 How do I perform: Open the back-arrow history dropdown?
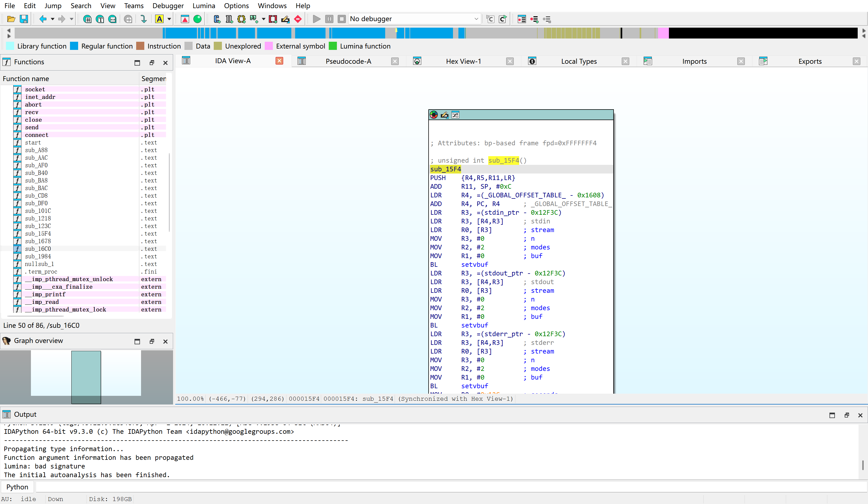coord(52,19)
